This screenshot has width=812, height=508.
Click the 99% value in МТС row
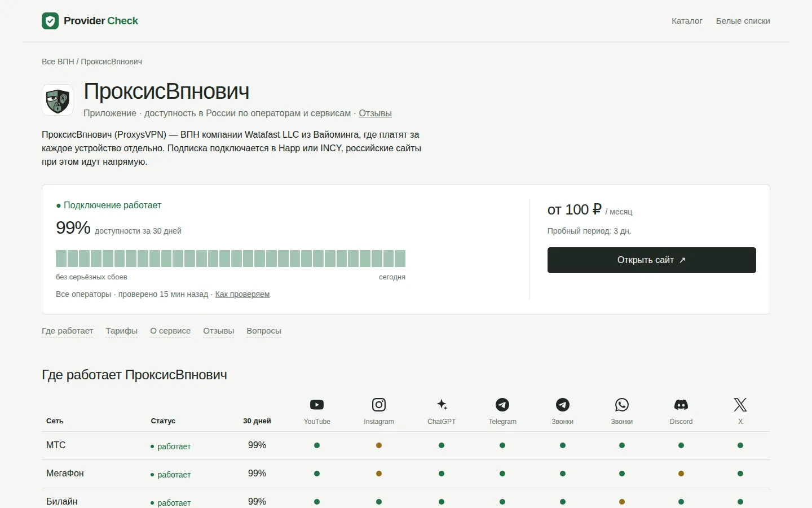tap(257, 445)
